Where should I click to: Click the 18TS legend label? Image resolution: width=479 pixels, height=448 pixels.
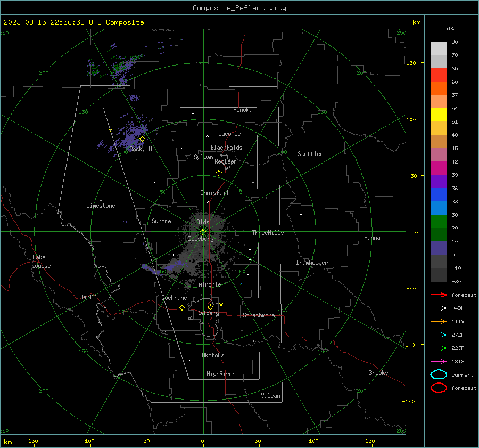[x=458, y=362]
